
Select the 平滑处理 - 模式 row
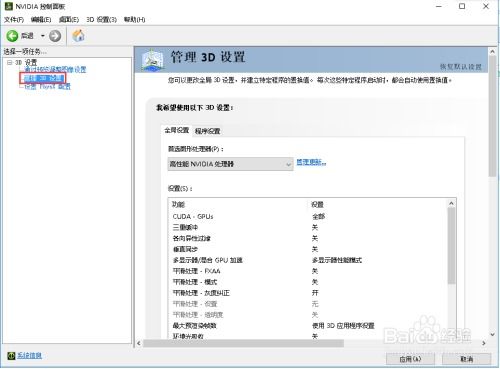309,282
